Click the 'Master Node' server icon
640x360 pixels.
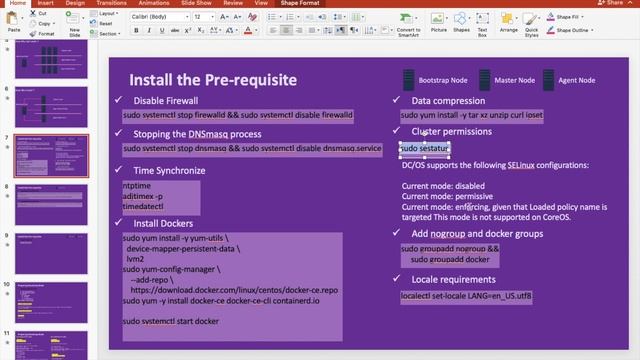pos(484,80)
